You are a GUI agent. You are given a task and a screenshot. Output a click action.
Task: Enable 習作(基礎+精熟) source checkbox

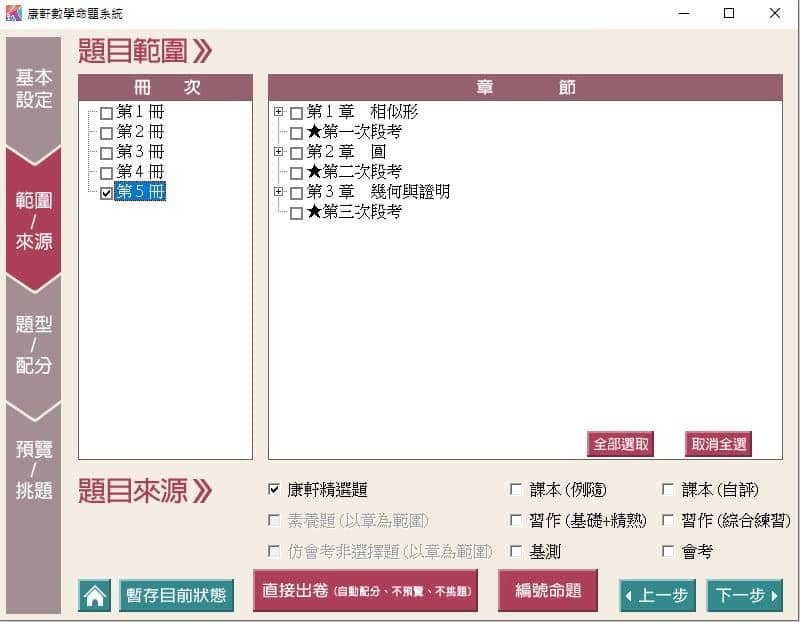pos(516,520)
